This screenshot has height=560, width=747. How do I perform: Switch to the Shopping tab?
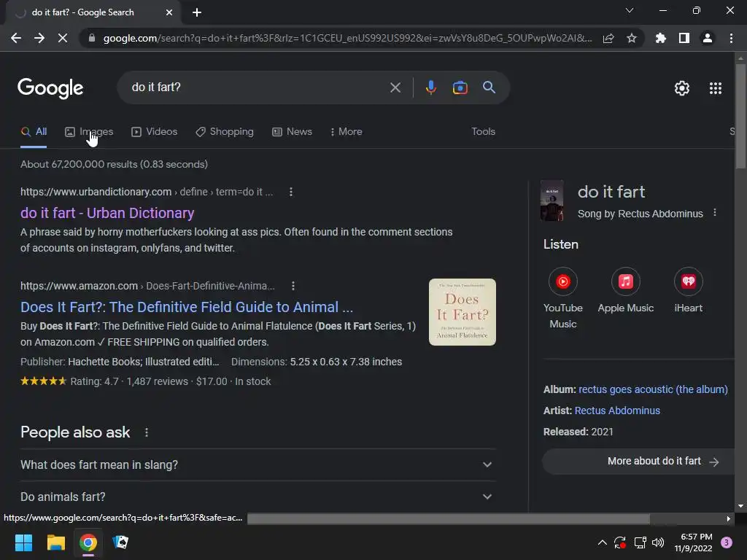pyautogui.click(x=225, y=132)
